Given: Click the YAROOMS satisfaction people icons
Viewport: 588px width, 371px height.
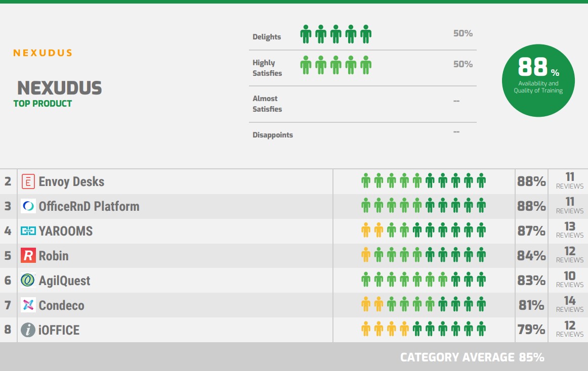Looking at the screenshot, I should click(424, 230).
